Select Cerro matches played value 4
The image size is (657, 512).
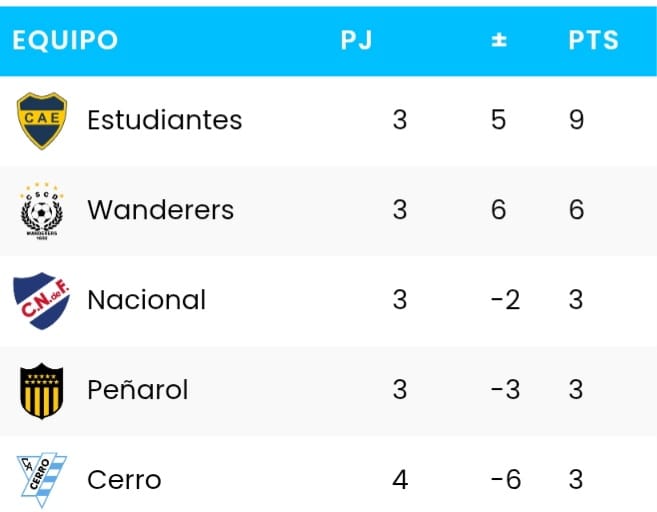tap(400, 480)
